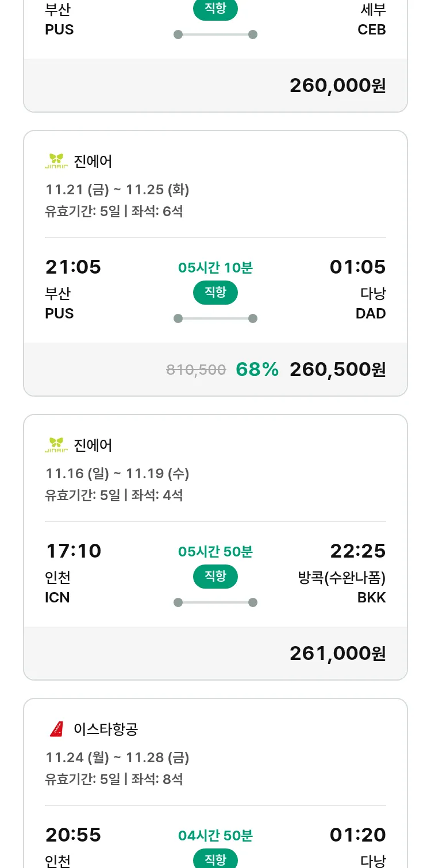Click the 68% discount label
The image size is (431, 868).
257,370
